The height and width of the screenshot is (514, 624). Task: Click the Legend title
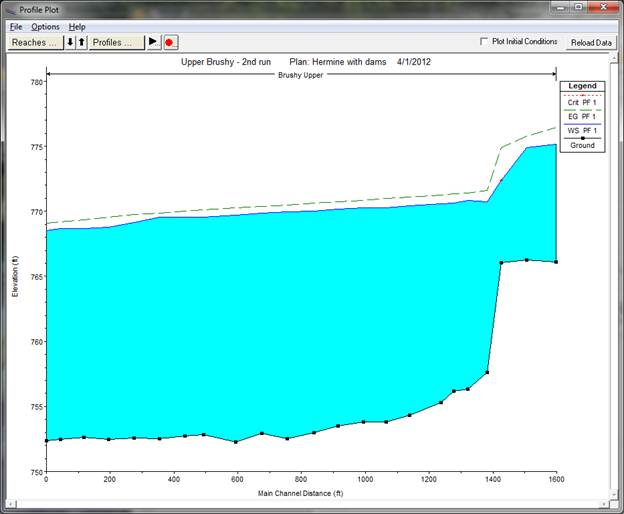click(582, 86)
